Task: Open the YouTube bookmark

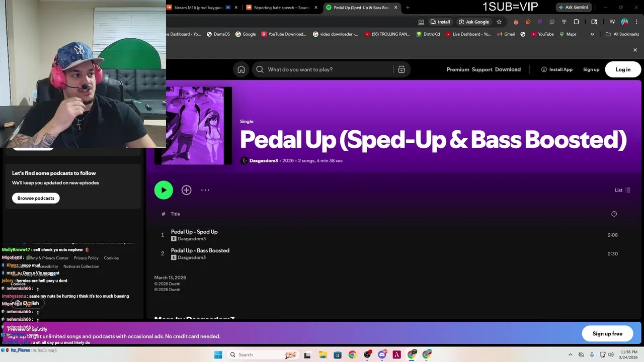Action: 542,34
